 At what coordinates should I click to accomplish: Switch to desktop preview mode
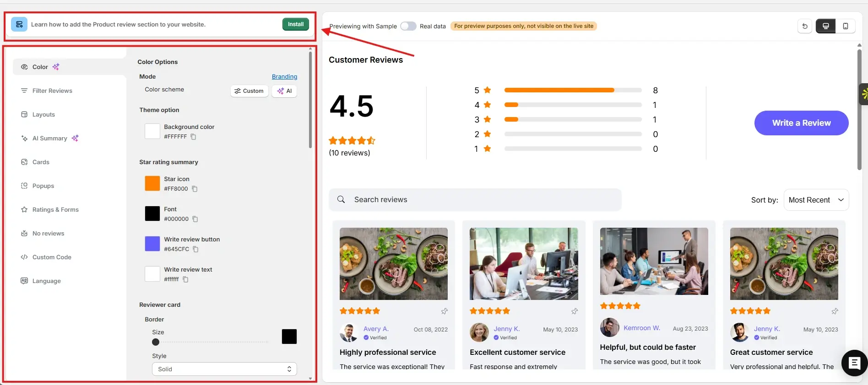826,26
